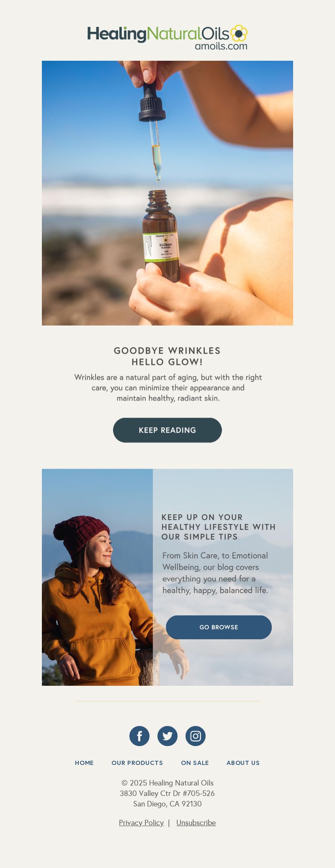Click the Healing Natural Oils logo text
This screenshot has width=335, height=868.
pos(158,34)
